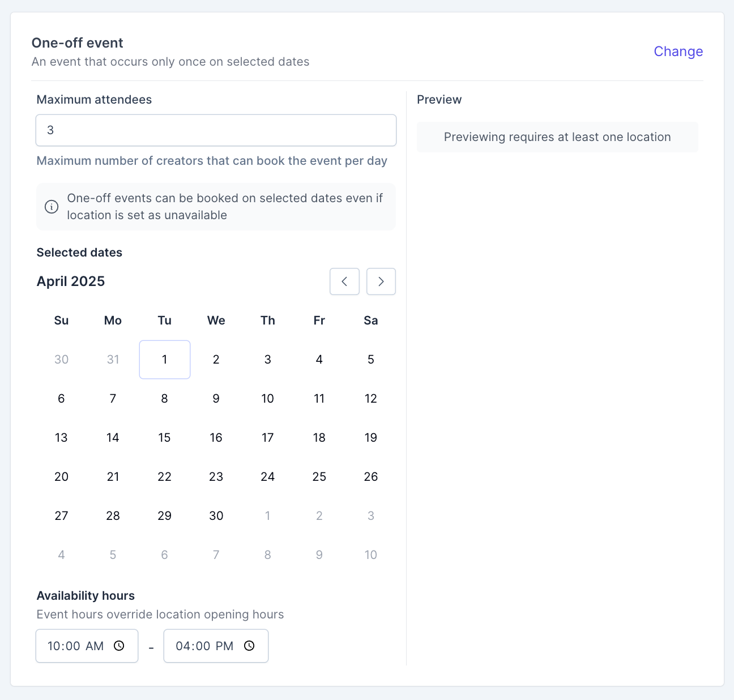Screen dimensions: 734x700
Task: Select April 1 on the calendar
Action: point(165,360)
